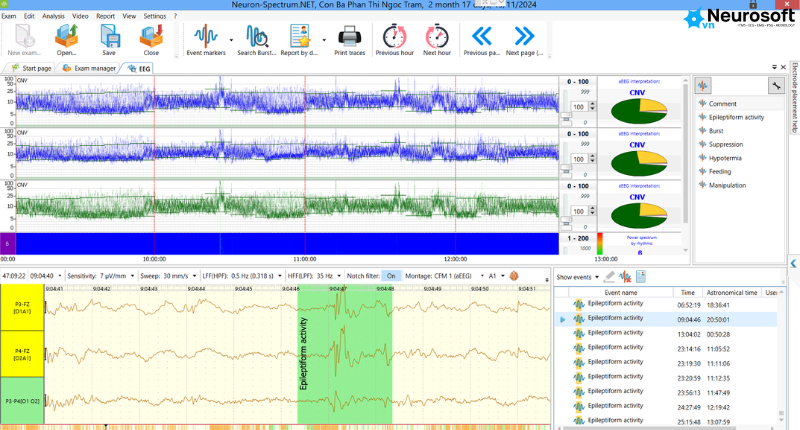Open the Analysis menu

[54, 16]
